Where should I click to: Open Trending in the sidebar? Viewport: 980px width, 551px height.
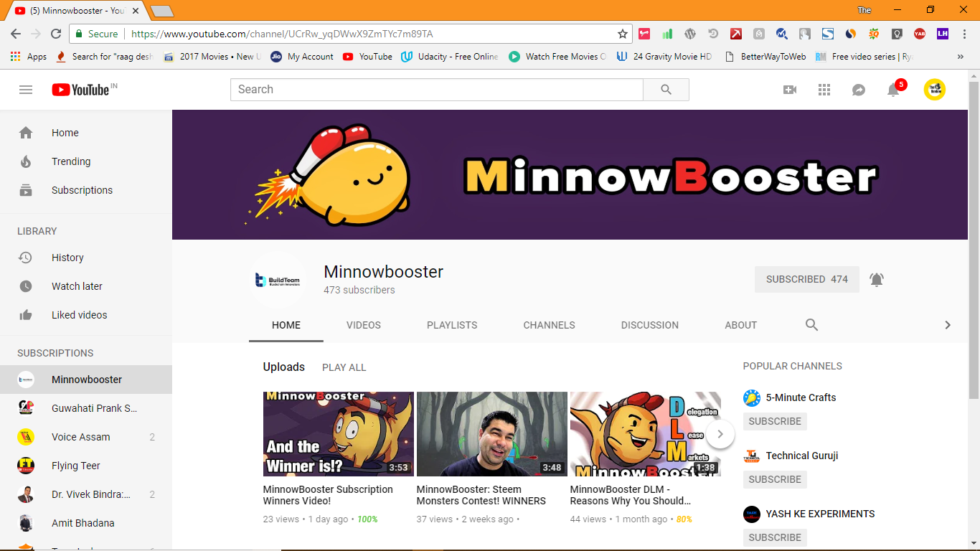click(86, 161)
